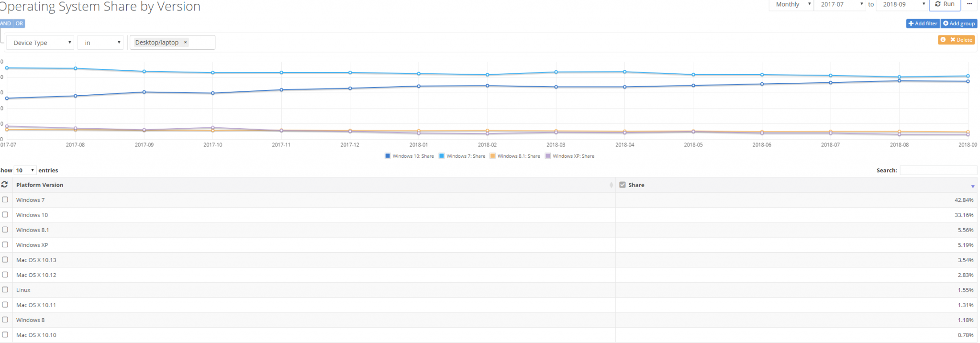Click the 'Windows 7: Share' legend label

pos(466,156)
